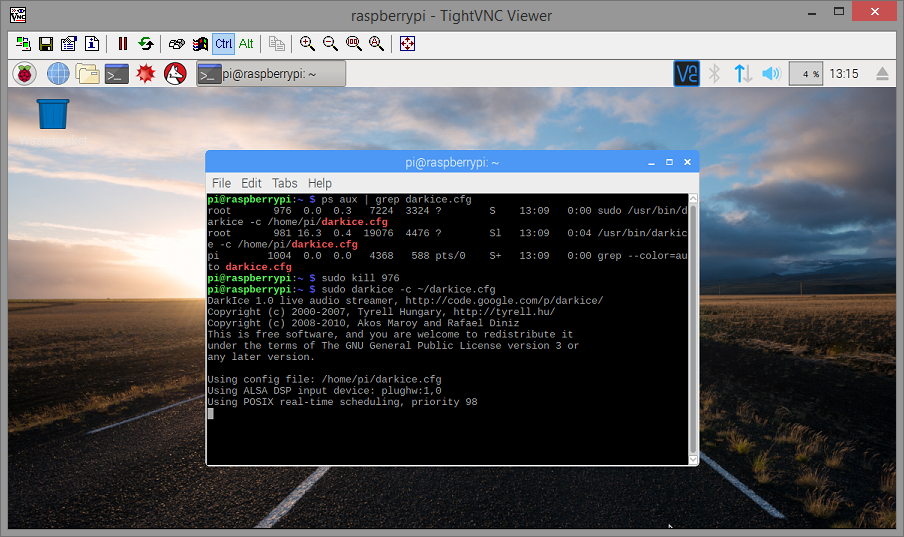The image size is (904, 537).
Task: Click 'Using ALSA DSP input device' line
Action: point(324,390)
